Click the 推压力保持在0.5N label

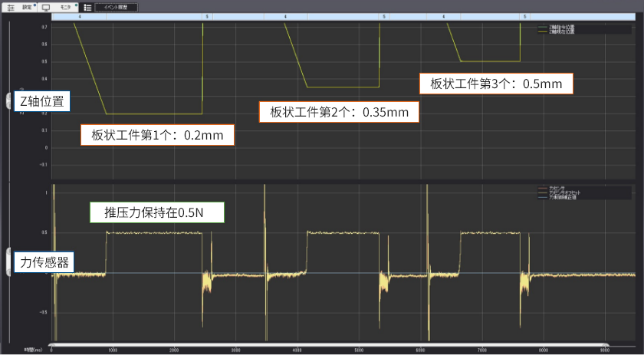(x=158, y=212)
